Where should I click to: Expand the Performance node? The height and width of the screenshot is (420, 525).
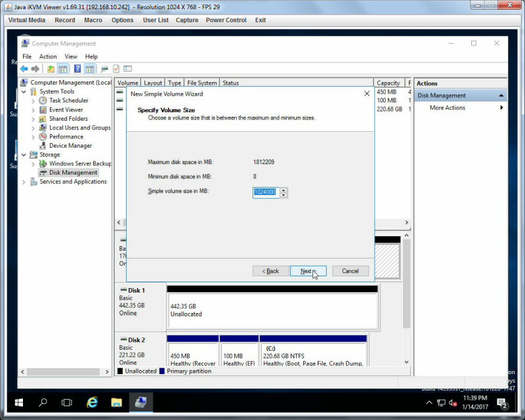(33, 136)
